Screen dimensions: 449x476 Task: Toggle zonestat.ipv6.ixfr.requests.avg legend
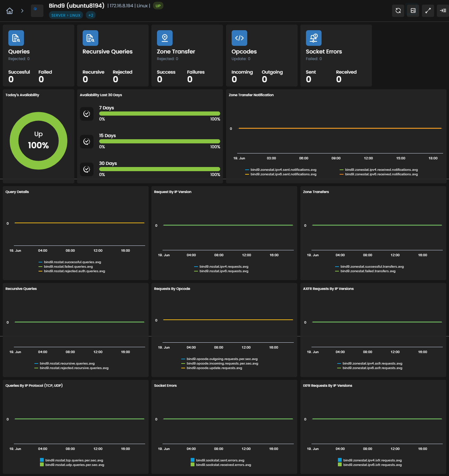tap(370, 465)
